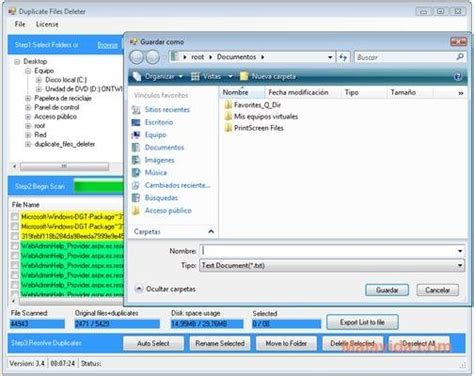Click the Cambiados recientemente icon
Screen dimensions: 474x376
coord(136,185)
